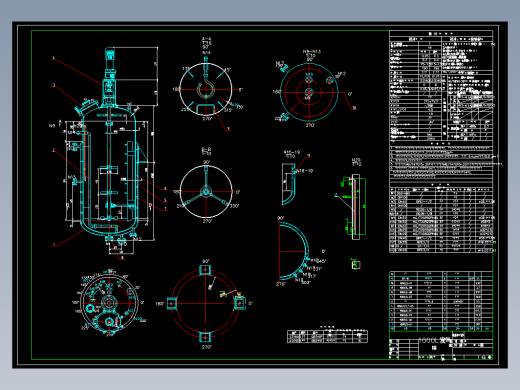This screenshot has height=390, width=520.
Task: Click the N16~19 label beside the nozzle detail
Action: coord(305,171)
